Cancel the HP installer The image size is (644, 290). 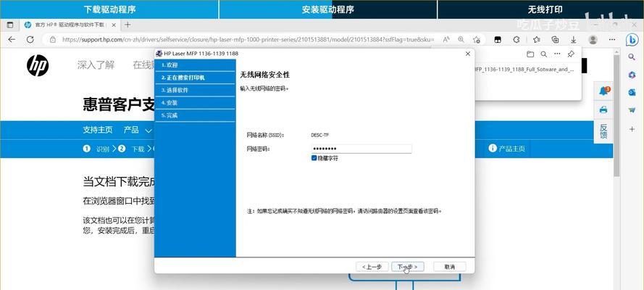pos(449,267)
